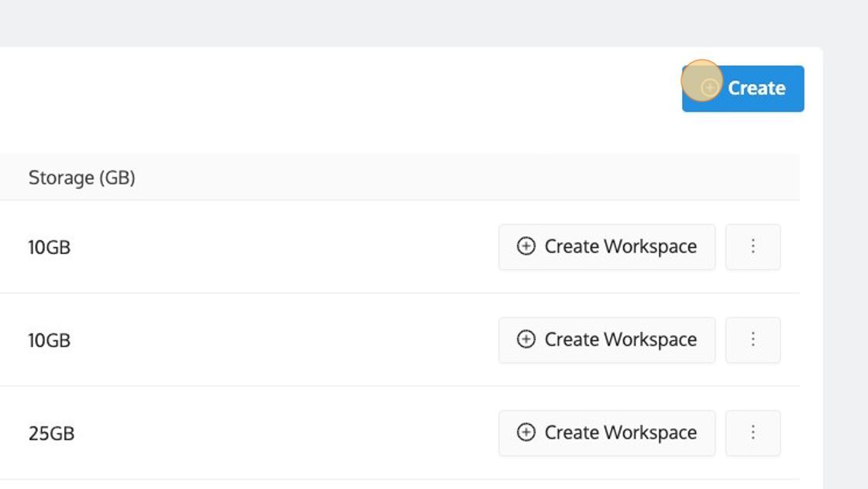Click the vertical ellipsis icon in the top row
The height and width of the screenshot is (489, 868).
(x=753, y=246)
